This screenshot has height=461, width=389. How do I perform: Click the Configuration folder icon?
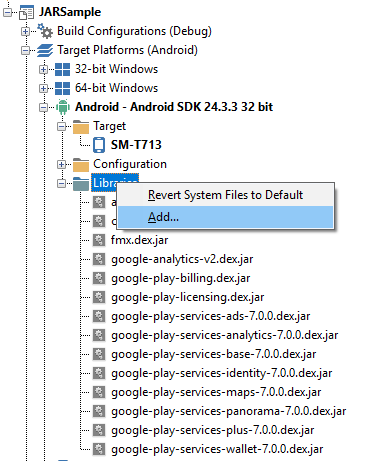pyautogui.click(x=81, y=164)
